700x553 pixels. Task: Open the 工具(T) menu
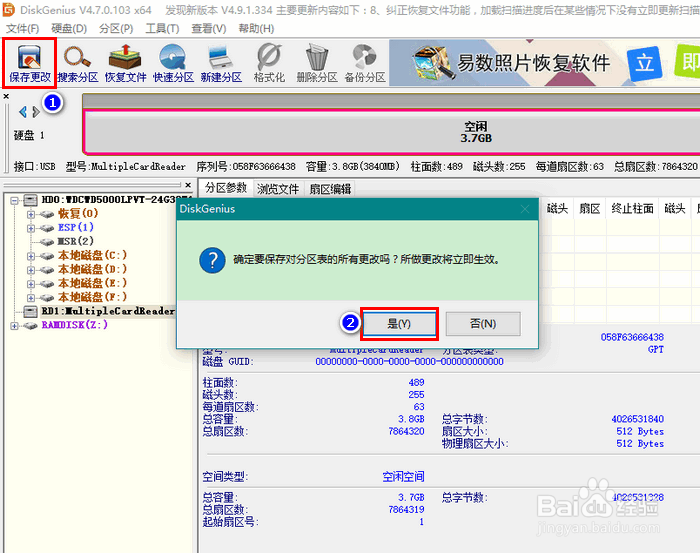pyautogui.click(x=162, y=29)
